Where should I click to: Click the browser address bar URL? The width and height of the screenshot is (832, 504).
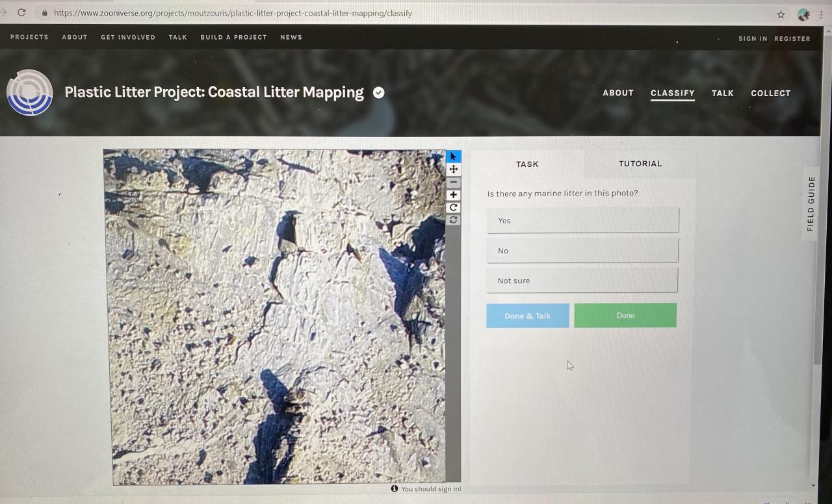(x=233, y=13)
